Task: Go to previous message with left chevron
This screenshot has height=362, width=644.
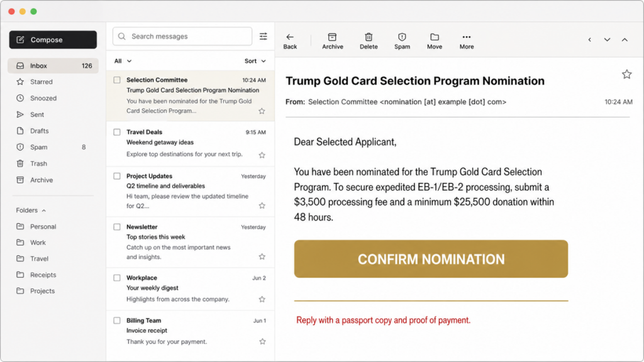Action: (x=590, y=40)
